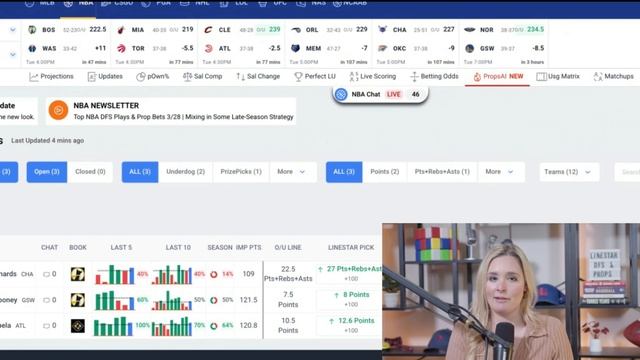Click the blue basketball icon in NBA Chat pill

point(341,94)
